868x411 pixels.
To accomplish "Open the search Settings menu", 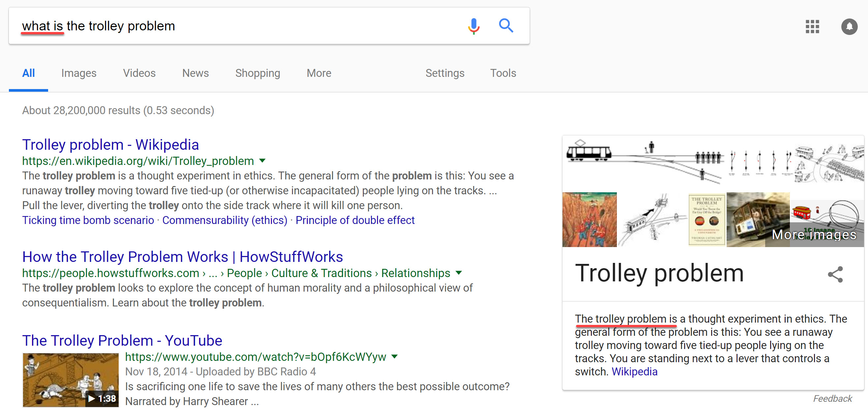I will [445, 73].
